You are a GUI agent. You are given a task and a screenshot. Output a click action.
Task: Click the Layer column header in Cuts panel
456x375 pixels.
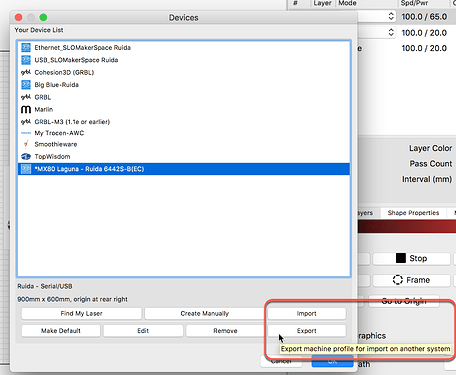322,3
